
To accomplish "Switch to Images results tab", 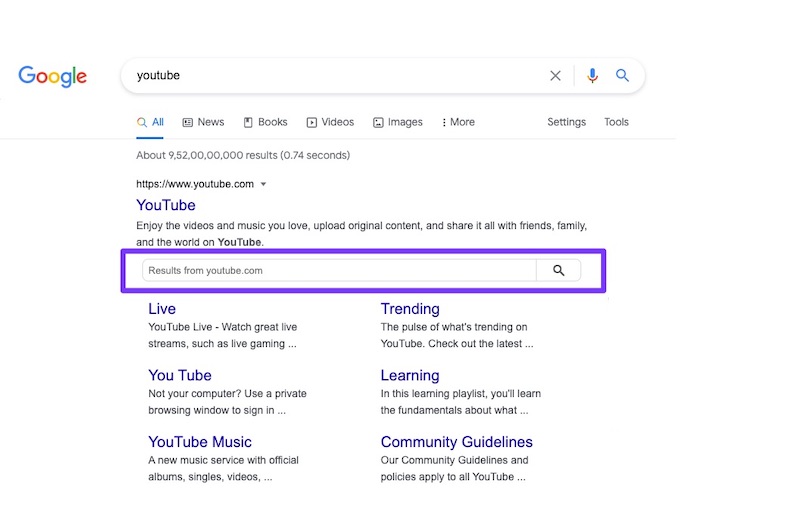I will [397, 122].
